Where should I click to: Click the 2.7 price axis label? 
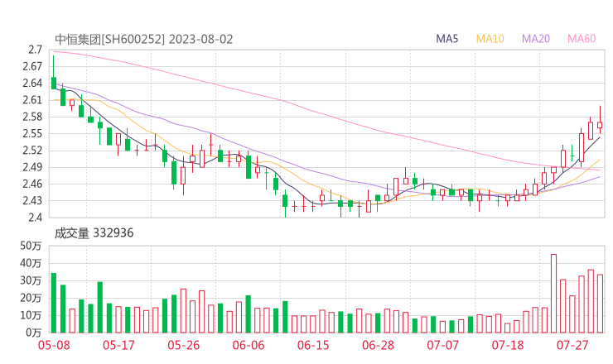(35, 50)
